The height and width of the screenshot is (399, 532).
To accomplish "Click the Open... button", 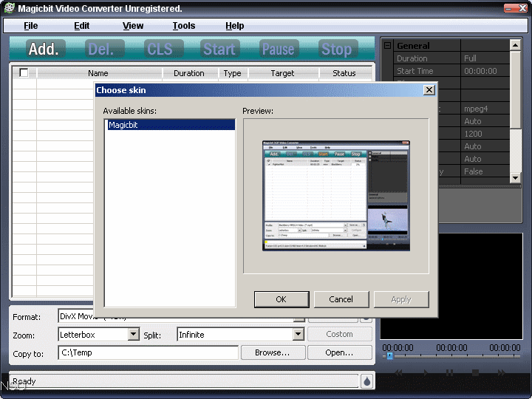I will click(x=340, y=353).
